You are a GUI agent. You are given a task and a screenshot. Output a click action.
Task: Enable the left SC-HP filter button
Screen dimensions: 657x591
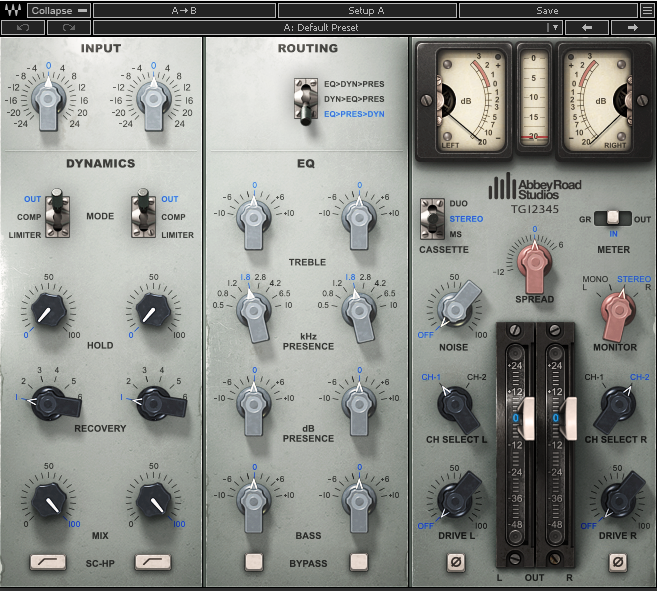(x=46, y=563)
